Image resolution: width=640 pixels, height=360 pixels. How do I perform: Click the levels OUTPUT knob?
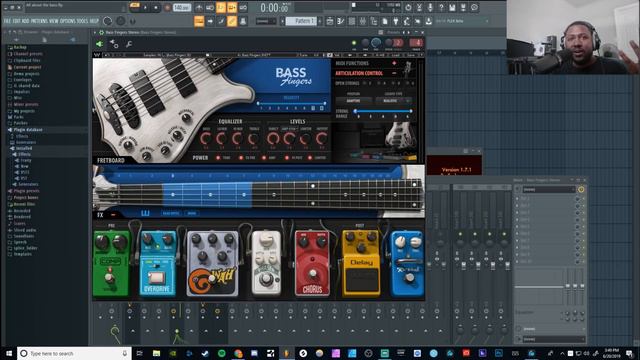(x=322, y=139)
